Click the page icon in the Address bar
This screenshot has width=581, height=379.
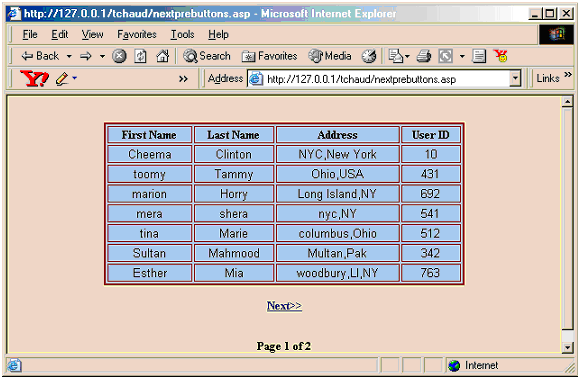click(256, 79)
